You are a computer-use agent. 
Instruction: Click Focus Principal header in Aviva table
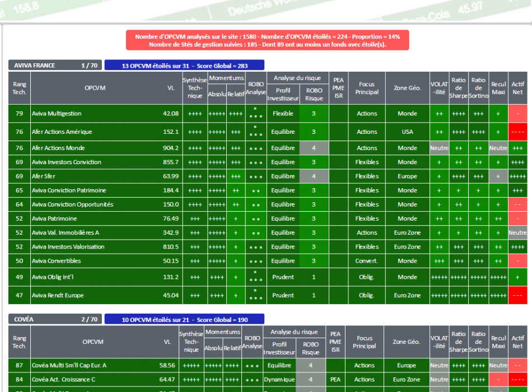click(x=367, y=88)
